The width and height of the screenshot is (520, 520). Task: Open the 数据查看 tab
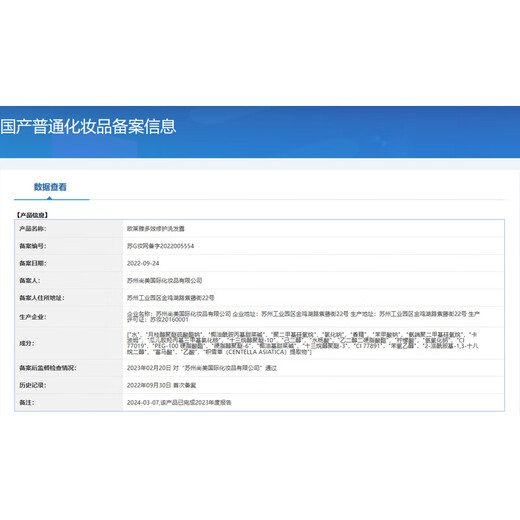click(x=50, y=187)
